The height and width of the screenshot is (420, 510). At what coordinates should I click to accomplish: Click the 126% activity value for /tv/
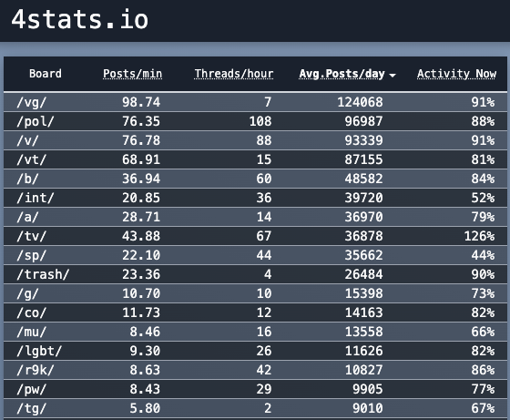click(x=479, y=236)
